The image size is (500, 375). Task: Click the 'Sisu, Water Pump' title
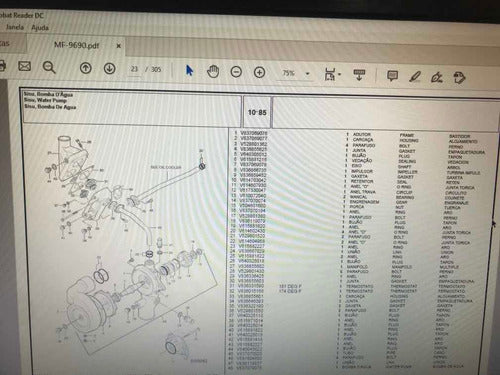45,100
